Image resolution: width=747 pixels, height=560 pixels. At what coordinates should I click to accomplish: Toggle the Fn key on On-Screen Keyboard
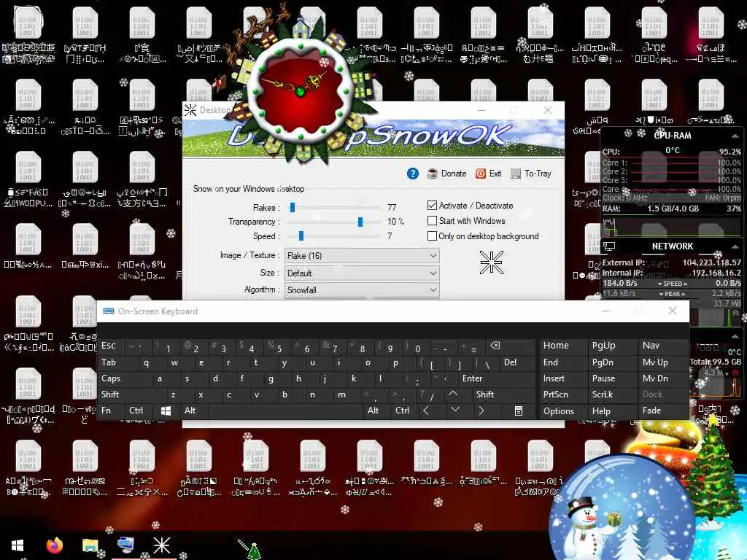pos(110,411)
